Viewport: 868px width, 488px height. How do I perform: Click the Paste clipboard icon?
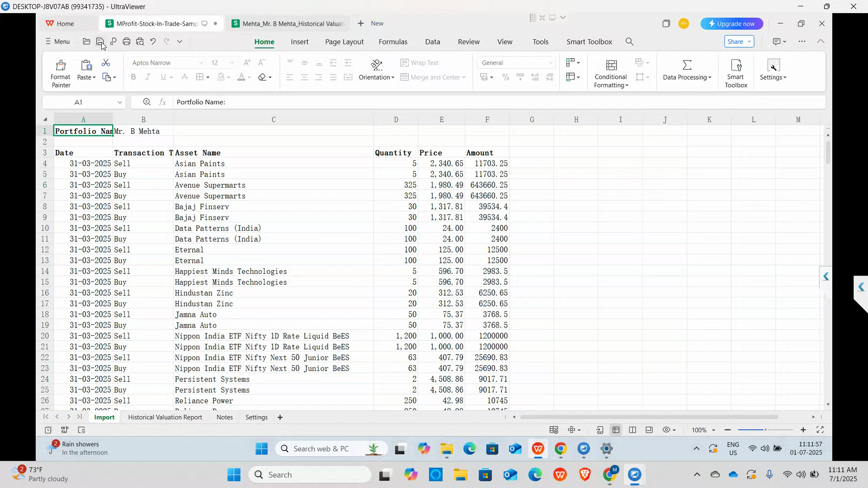tap(86, 66)
